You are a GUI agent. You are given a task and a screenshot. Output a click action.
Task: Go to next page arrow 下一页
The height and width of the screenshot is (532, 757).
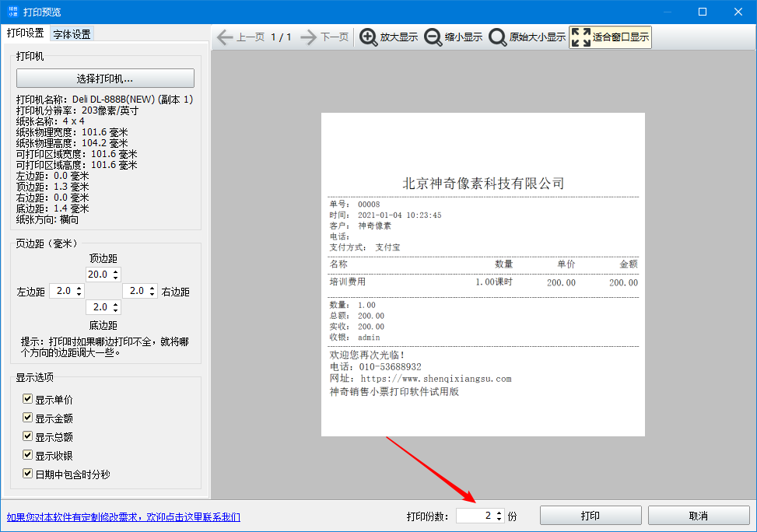(324, 37)
